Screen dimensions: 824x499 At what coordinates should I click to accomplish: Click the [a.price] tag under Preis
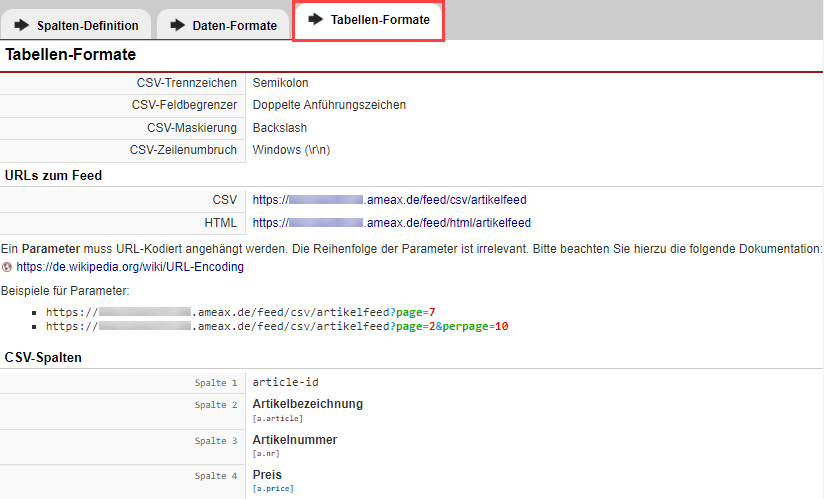pos(273,488)
